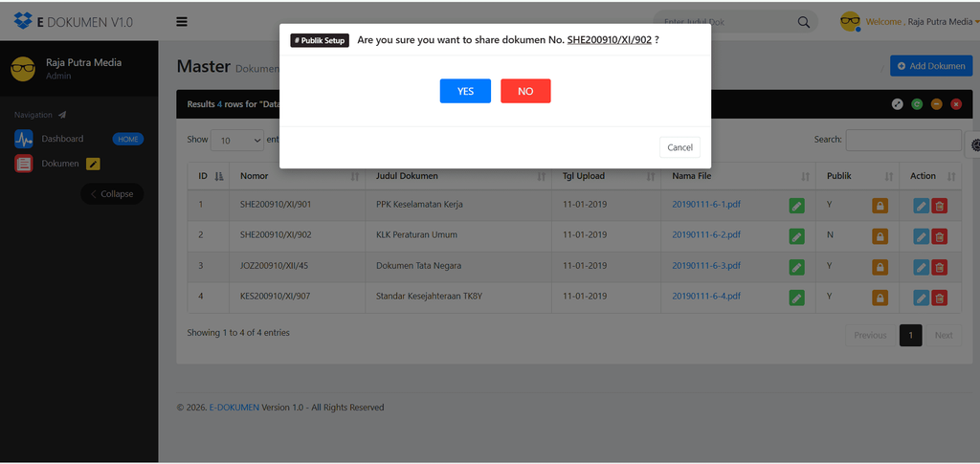This screenshot has height=464, width=980.
Task: Open Dokumen in the sidebar
Action: click(60, 164)
